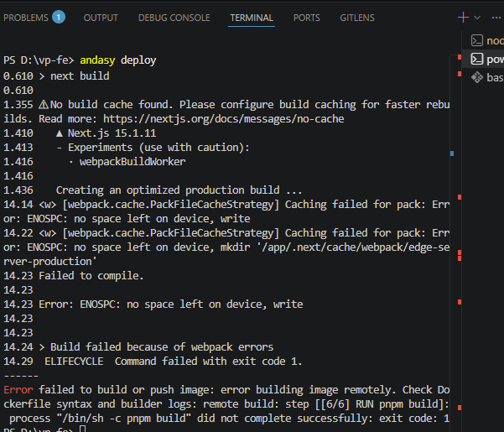The width and height of the screenshot is (504, 432).
Task: Click the warning icon before 'No build cache found'
Action: pos(44,104)
